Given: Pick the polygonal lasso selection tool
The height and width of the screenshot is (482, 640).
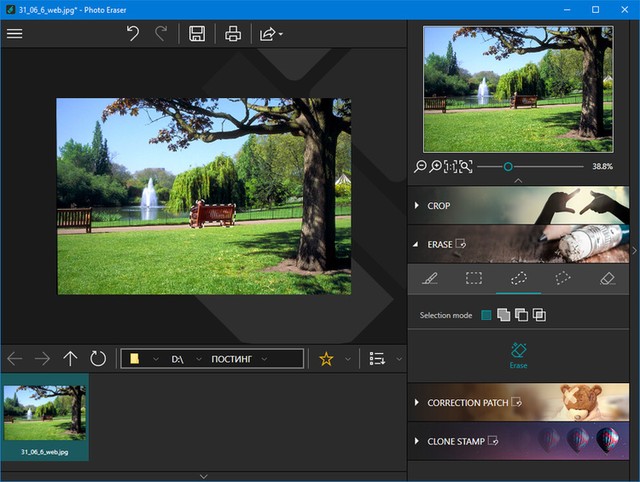Looking at the screenshot, I should click(562, 279).
